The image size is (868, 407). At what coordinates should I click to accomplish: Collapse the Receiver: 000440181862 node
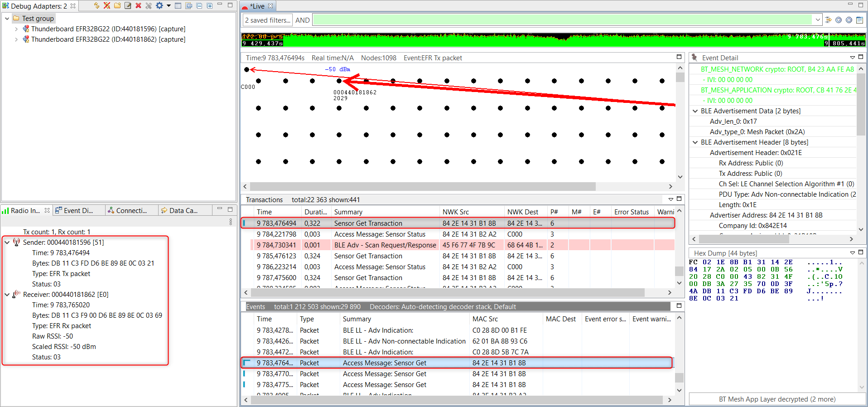(x=7, y=295)
